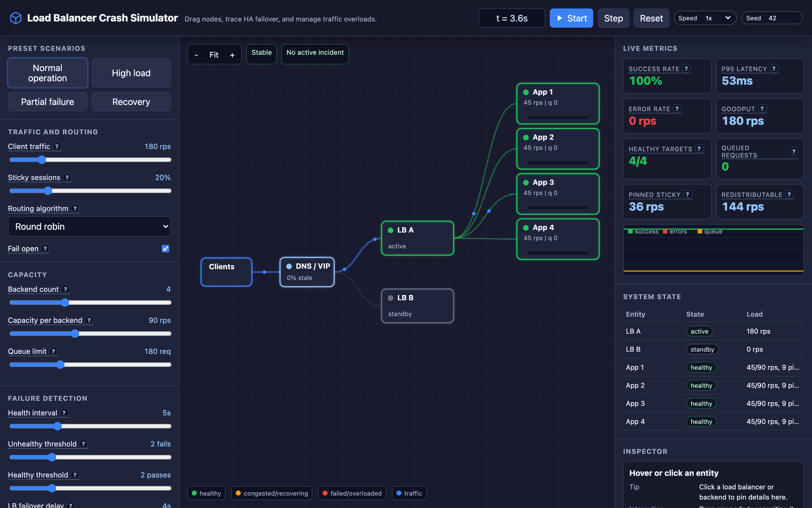Select the DNS / VIP node

coord(307,272)
